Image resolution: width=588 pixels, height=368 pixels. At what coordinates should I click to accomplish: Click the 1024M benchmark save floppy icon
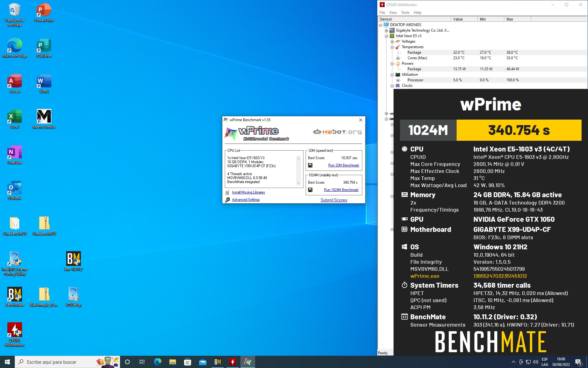pyautogui.click(x=310, y=190)
